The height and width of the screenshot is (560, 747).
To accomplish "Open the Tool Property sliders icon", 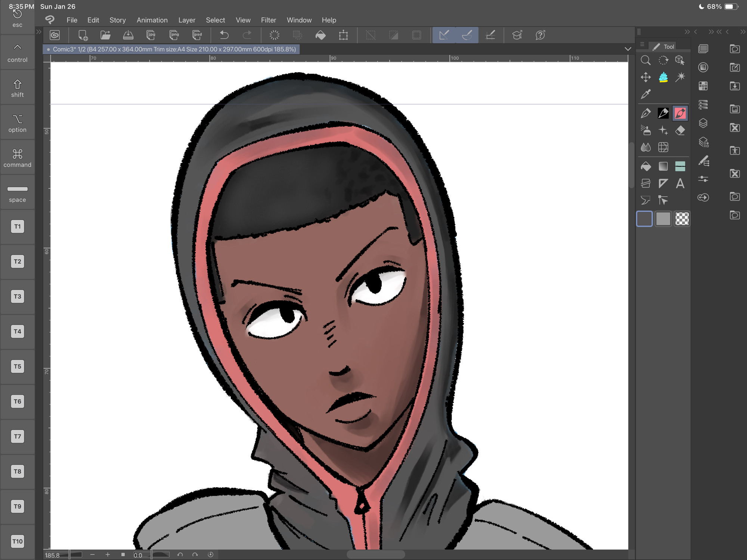I will [x=703, y=179].
